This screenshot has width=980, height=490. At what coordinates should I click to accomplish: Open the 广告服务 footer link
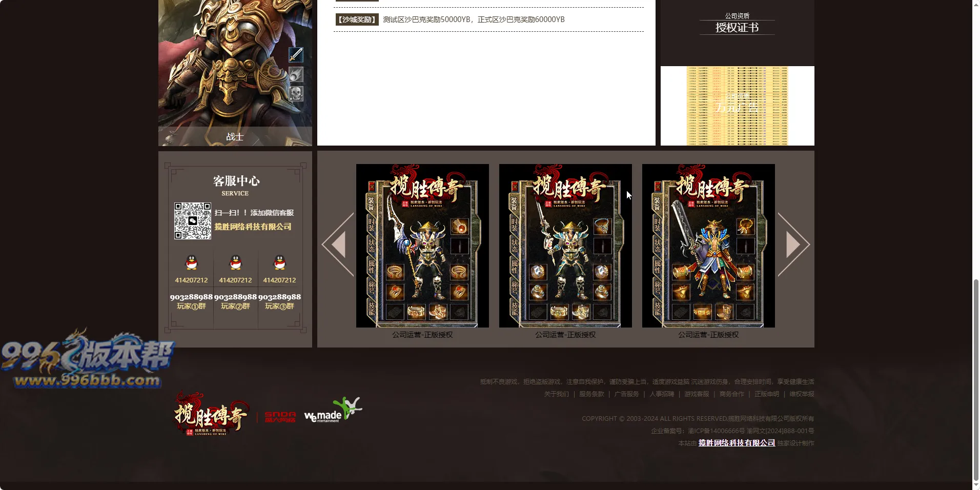click(x=626, y=394)
